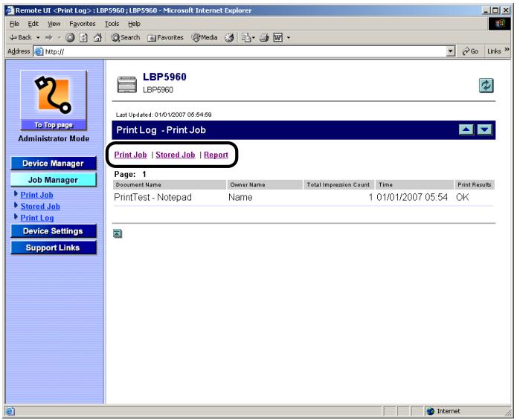517x420 pixels.
Task: Open the Search toolbar button
Action: (125, 38)
